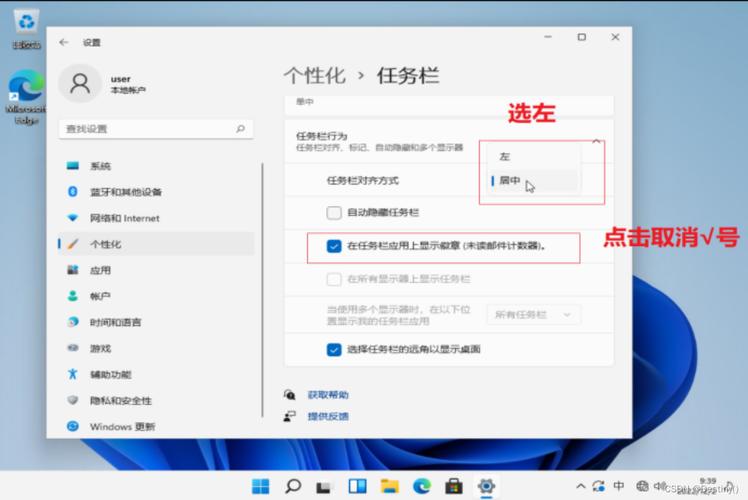Viewport: 748px width, 500px height.
Task: Maximize the Settings window
Action: [x=582, y=37]
